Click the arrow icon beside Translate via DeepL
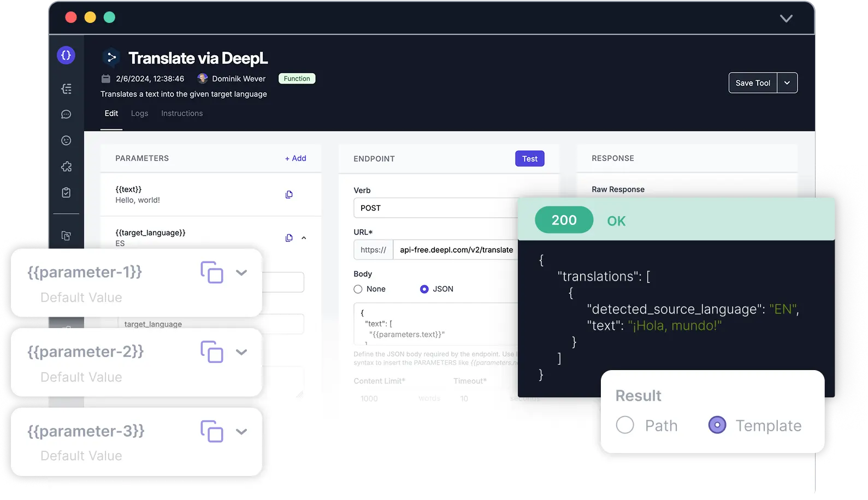 coord(111,57)
